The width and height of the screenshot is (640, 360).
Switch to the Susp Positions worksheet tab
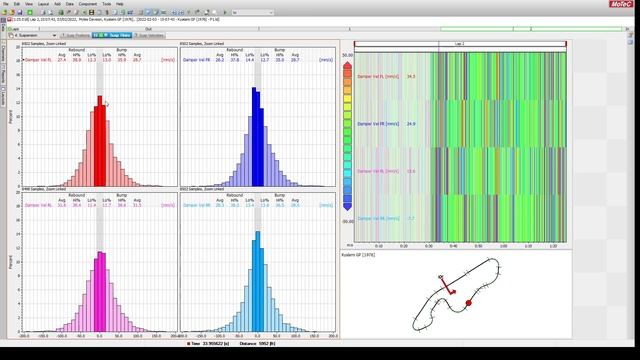(75, 36)
